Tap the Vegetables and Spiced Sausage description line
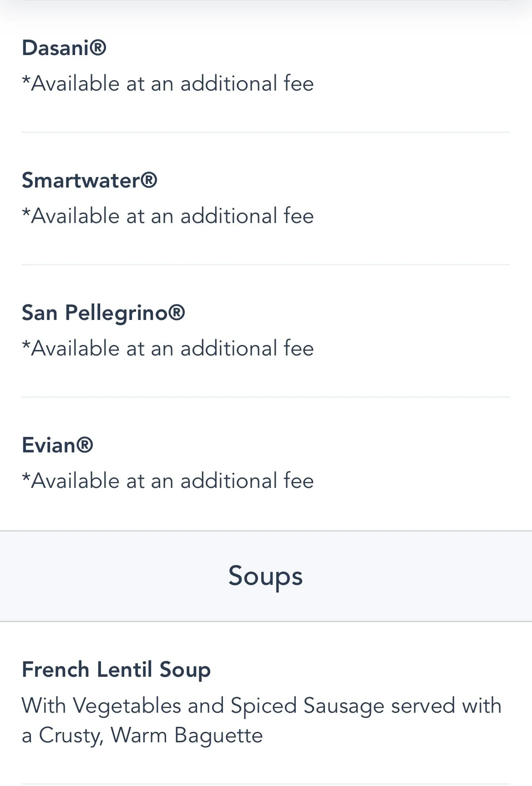532x786 pixels. pos(261,706)
